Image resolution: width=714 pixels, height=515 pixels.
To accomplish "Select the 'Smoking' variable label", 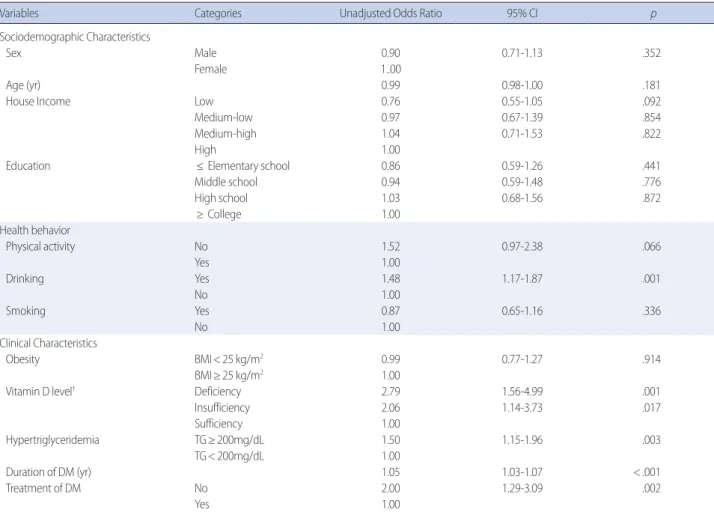I will (x=26, y=311).
